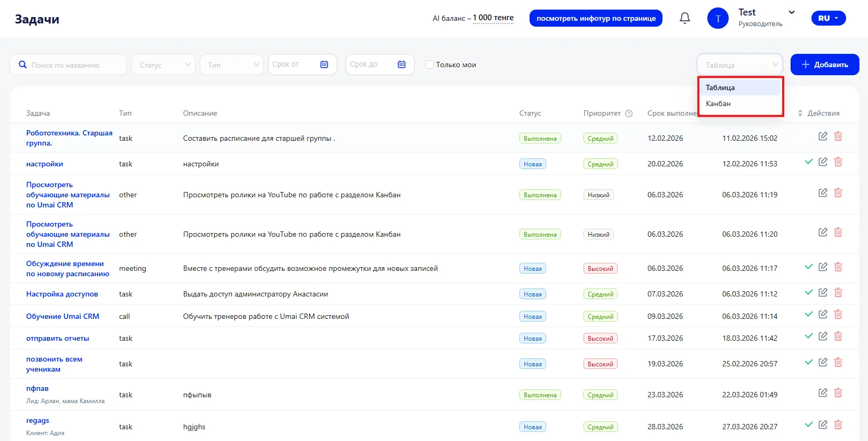Click description Выдать доступ администратору Анастасии
868x441 pixels.
coord(256,294)
